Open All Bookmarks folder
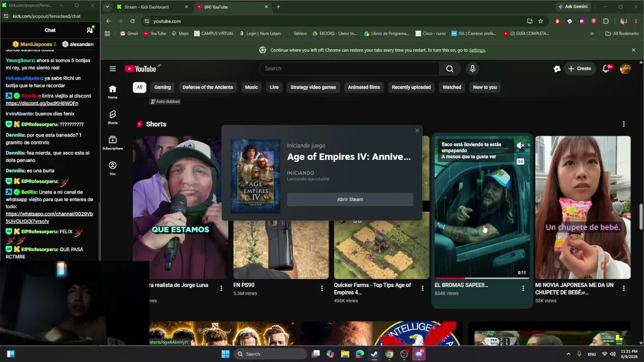Screen dimensions: 644x362 (x=622, y=34)
